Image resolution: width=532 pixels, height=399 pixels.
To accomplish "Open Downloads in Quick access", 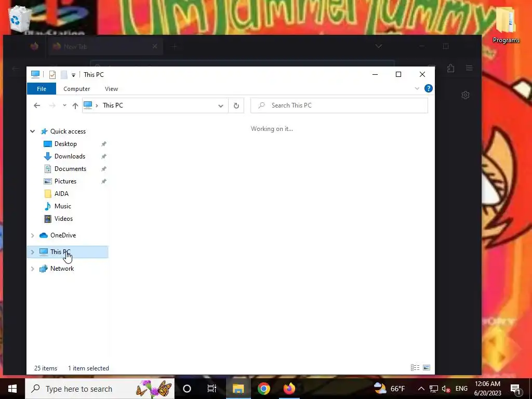I will [70, 156].
